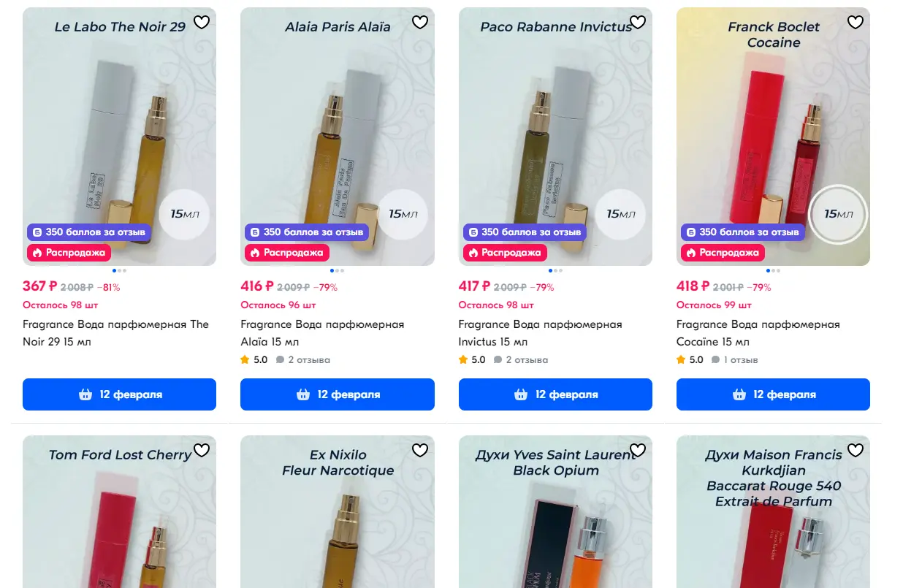Click 350 баллов за отзыв badge on Invictus
Screen dimensions: 903x588
[x=525, y=232]
